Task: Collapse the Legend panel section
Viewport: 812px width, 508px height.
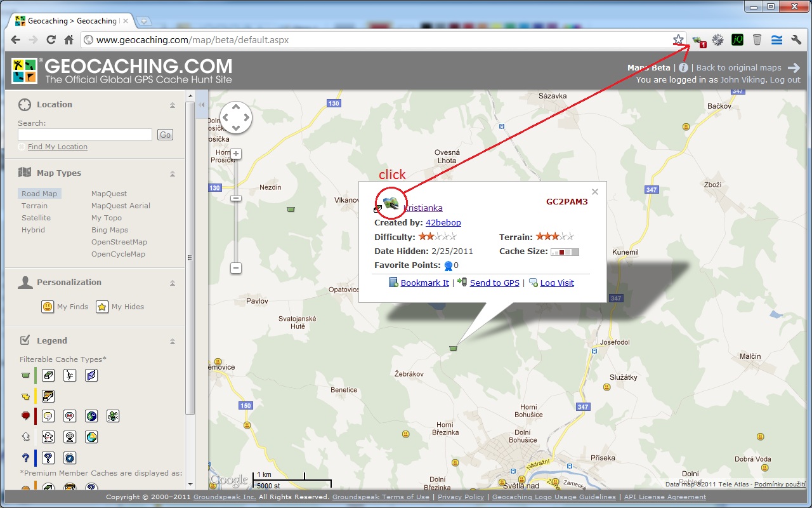Action: click(172, 342)
